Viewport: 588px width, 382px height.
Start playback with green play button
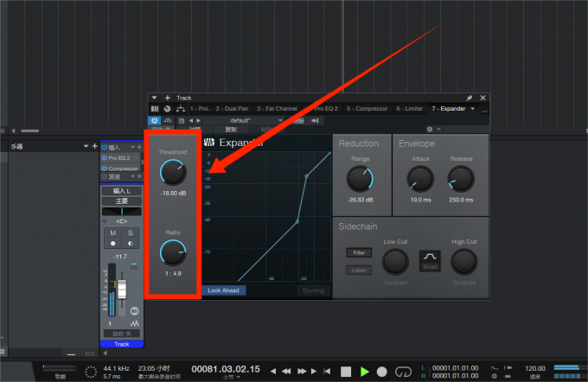coord(364,372)
